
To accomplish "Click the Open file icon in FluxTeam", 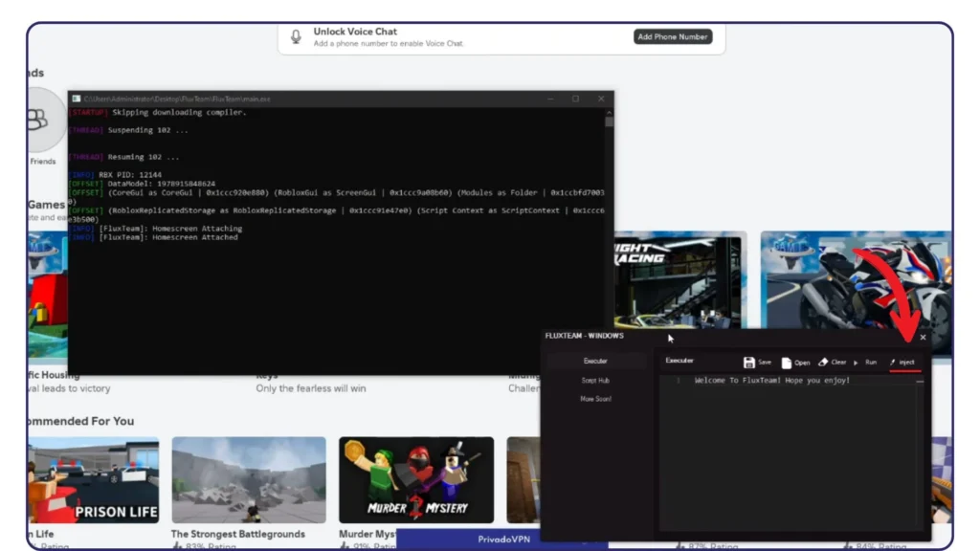I will [x=787, y=363].
